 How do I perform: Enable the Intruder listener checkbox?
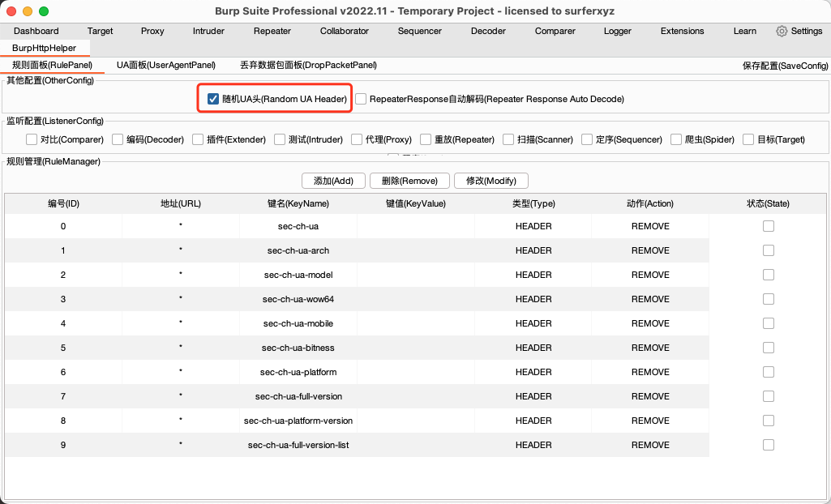(280, 139)
